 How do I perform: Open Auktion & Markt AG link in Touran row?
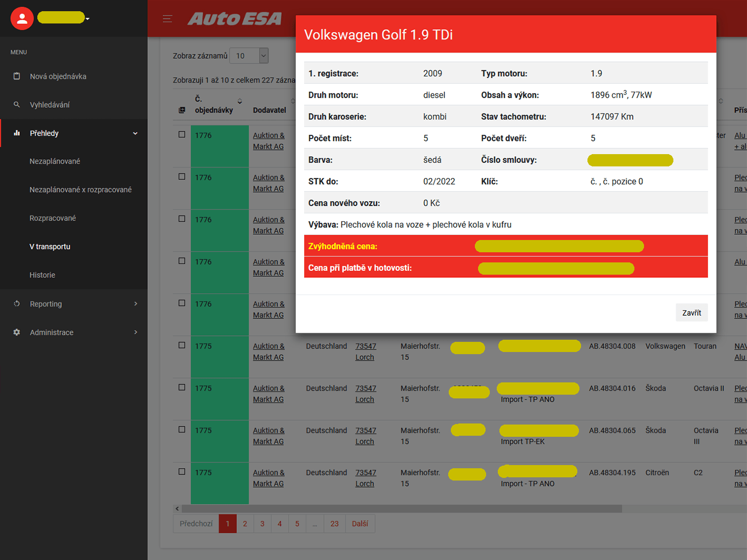tap(269, 351)
